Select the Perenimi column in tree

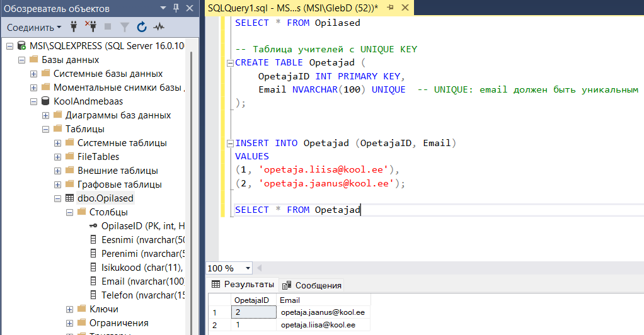click(143, 254)
